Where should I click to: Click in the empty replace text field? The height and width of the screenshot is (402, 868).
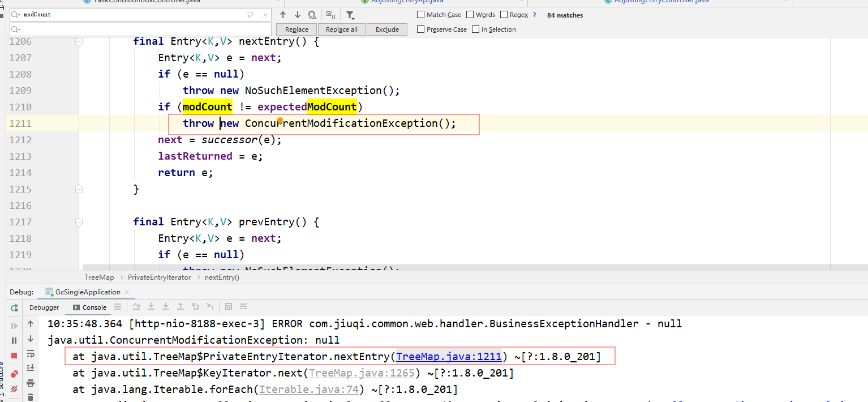click(x=141, y=29)
